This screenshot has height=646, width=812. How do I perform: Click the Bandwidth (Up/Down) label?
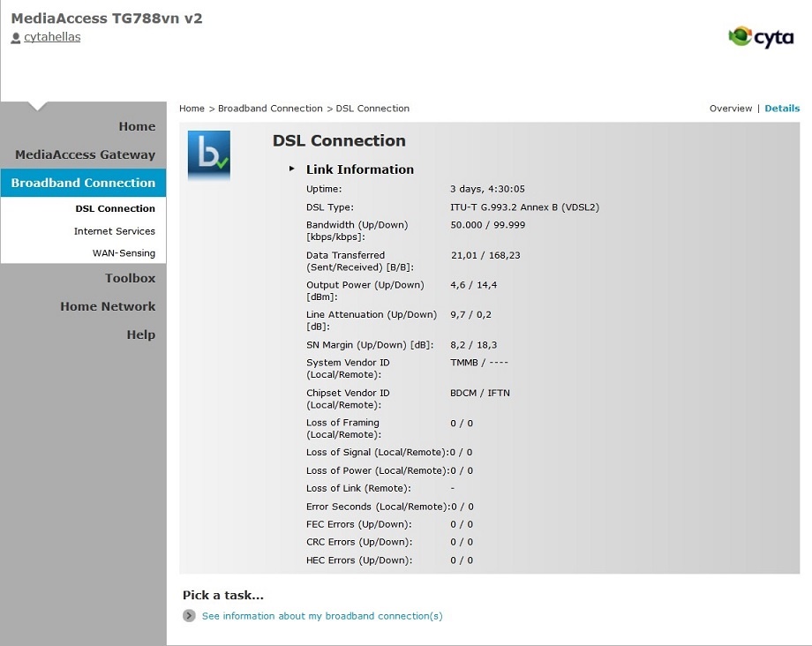tap(357, 231)
